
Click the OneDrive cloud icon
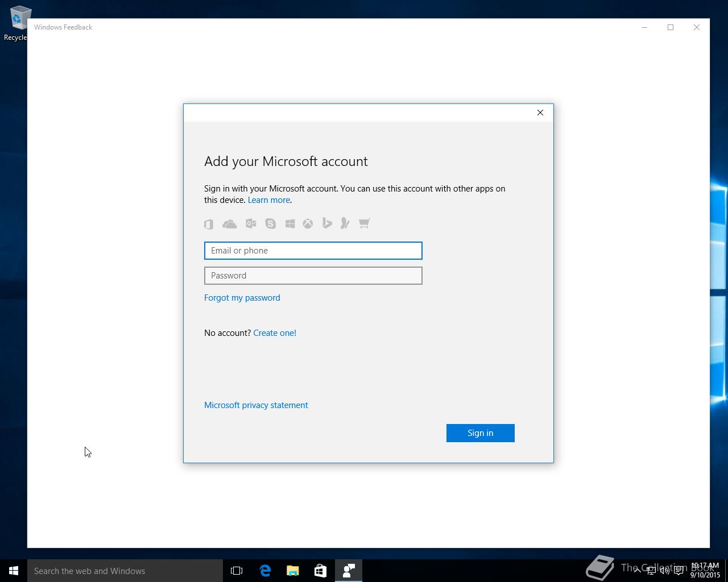click(x=230, y=224)
